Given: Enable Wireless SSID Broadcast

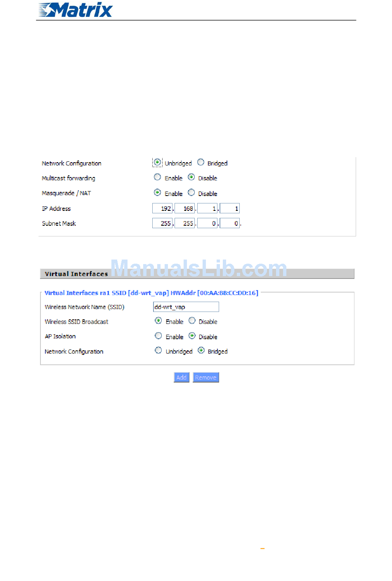Looking at the screenshot, I should tap(158, 321).
